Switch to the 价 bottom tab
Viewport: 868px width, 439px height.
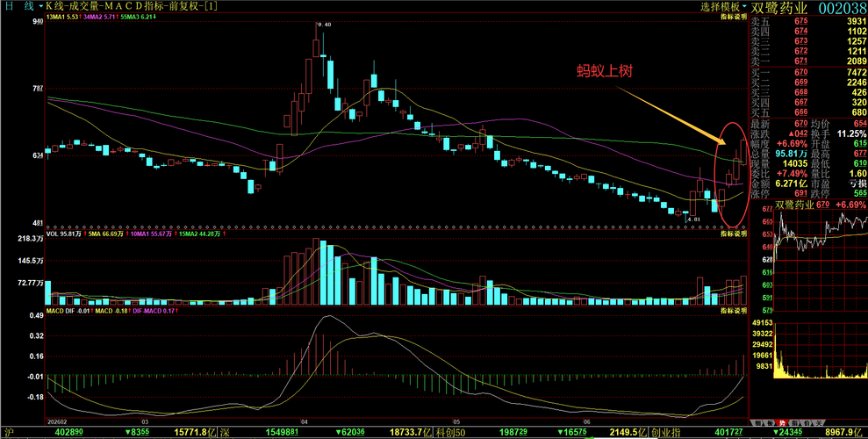click(x=807, y=423)
